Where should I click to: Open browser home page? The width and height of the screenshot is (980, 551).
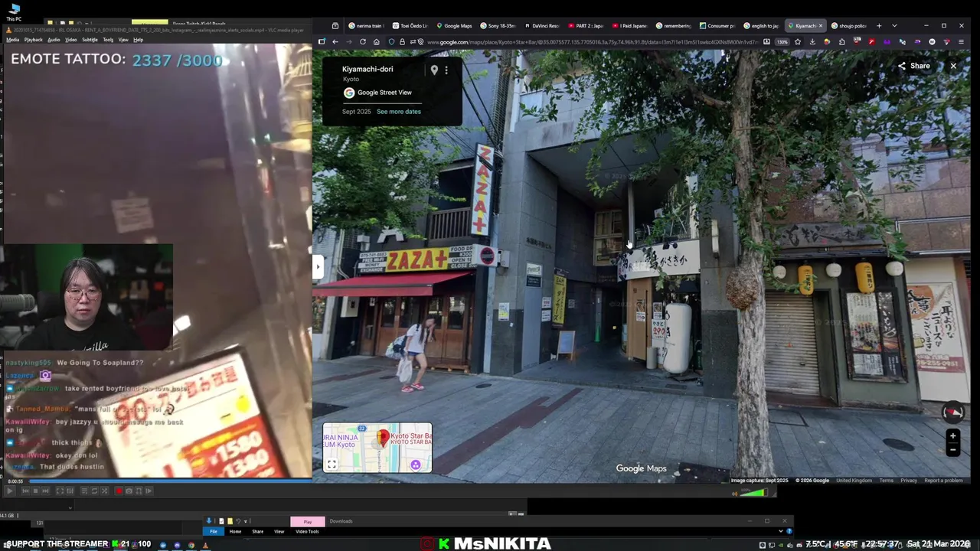pyautogui.click(x=377, y=41)
